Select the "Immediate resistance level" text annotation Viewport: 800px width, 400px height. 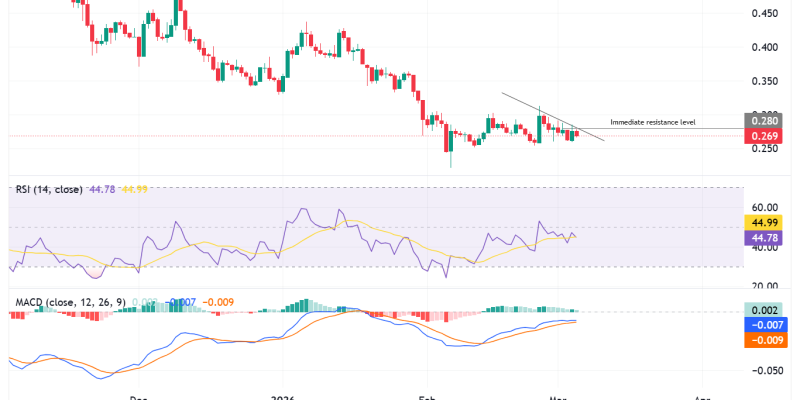pos(653,122)
